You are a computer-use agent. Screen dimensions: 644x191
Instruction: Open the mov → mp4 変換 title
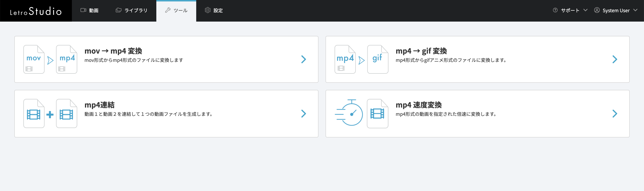[113, 51]
